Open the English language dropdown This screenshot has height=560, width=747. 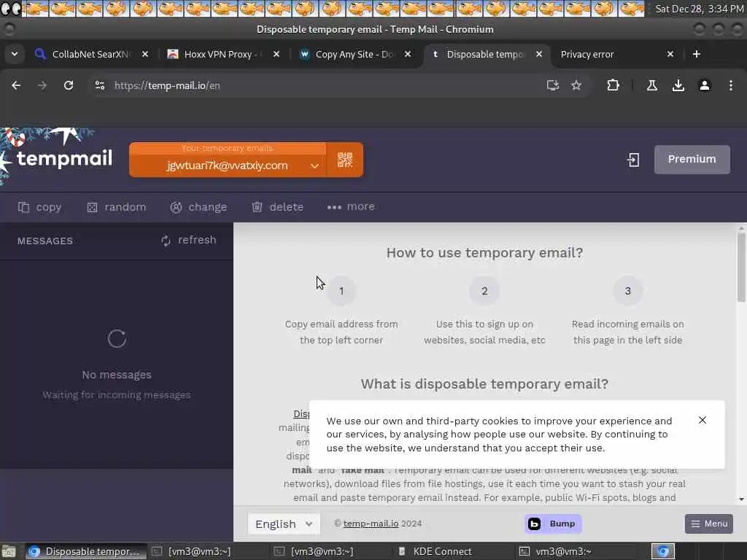[x=284, y=524]
